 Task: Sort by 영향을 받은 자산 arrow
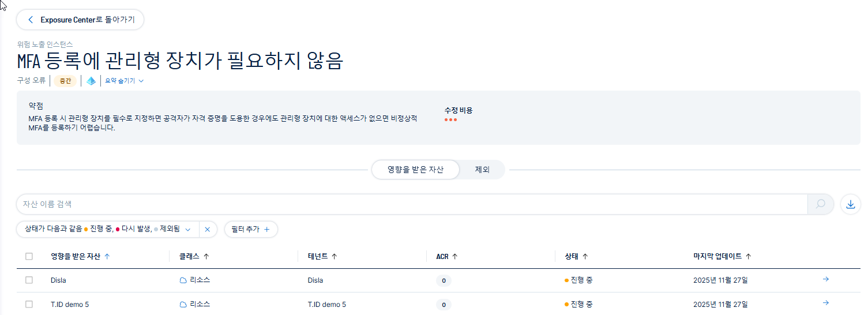tap(107, 257)
